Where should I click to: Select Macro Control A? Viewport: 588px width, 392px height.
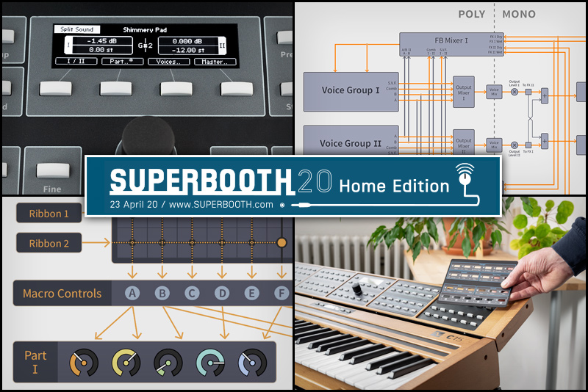pos(132,293)
